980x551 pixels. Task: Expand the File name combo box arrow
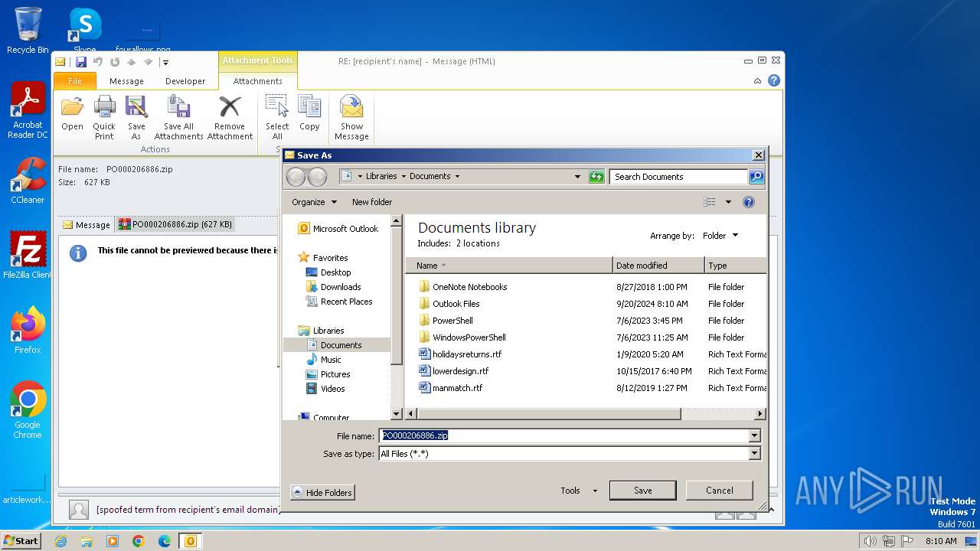coord(755,435)
